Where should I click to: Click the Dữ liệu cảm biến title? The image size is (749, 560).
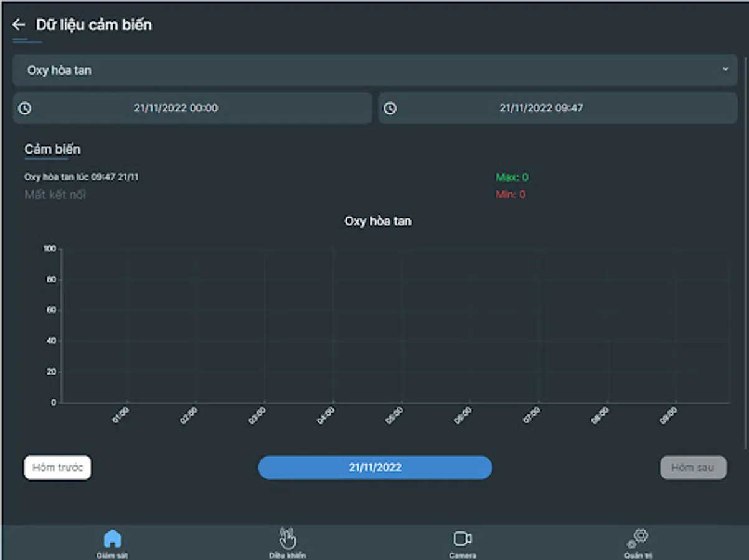point(94,25)
